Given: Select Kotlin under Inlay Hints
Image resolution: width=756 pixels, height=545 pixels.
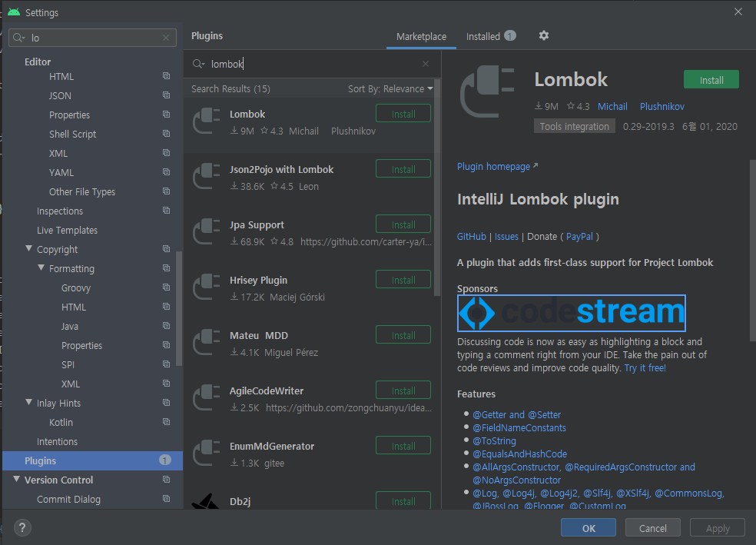Looking at the screenshot, I should [x=61, y=423].
